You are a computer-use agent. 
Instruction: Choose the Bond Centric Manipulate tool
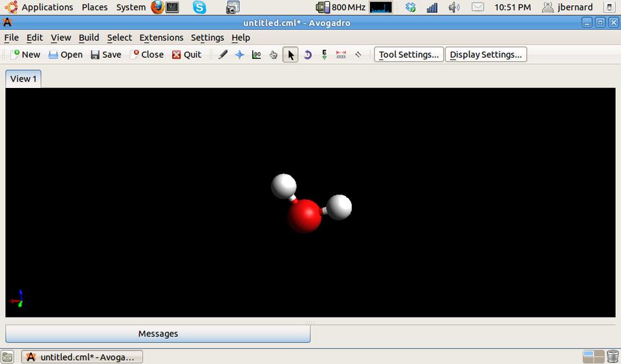(x=257, y=55)
